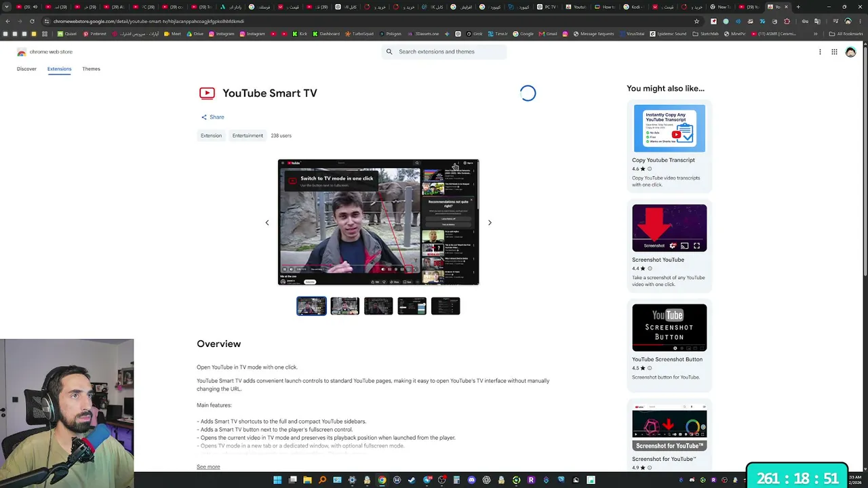Open the Sketchfab bookmarks folder
This screenshot has width=868, height=488.
click(x=705, y=34)
